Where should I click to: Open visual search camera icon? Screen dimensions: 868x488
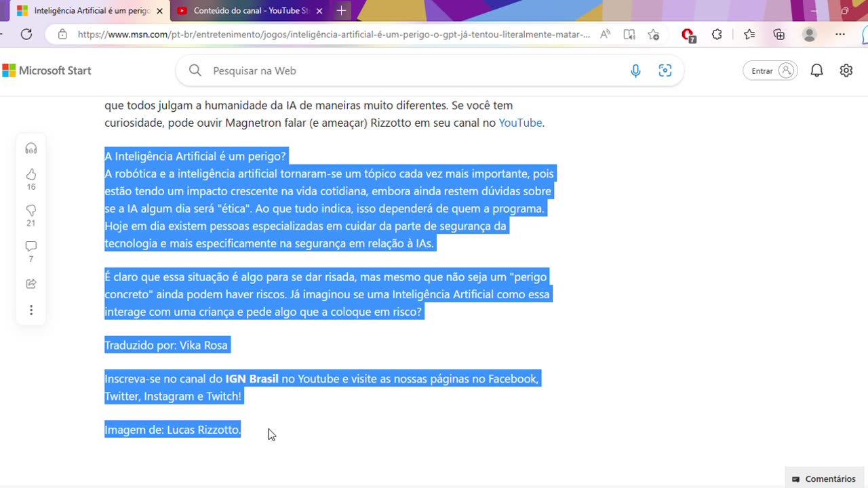(x=665, y=70)
